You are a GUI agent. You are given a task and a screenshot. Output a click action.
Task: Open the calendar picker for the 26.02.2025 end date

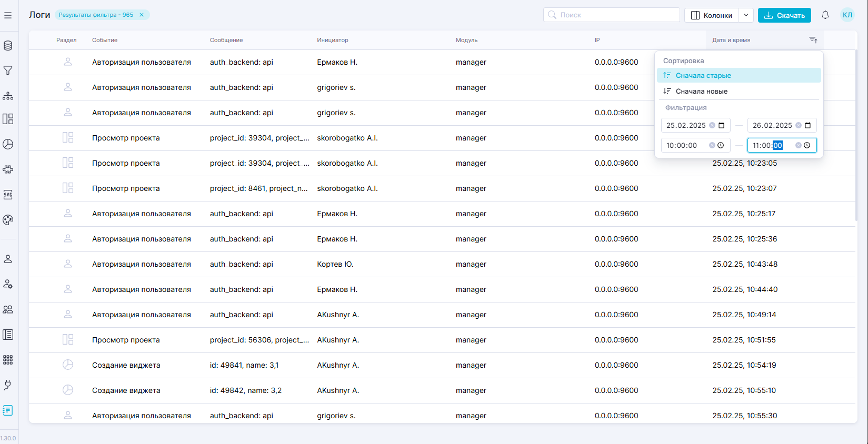point(808,125)
